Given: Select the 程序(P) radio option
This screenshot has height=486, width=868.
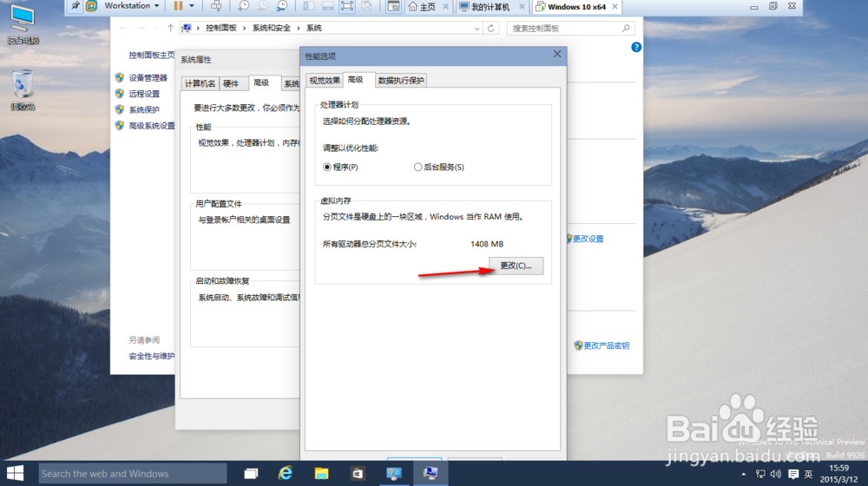Looking at the screenshot, I should click(340, 167).
